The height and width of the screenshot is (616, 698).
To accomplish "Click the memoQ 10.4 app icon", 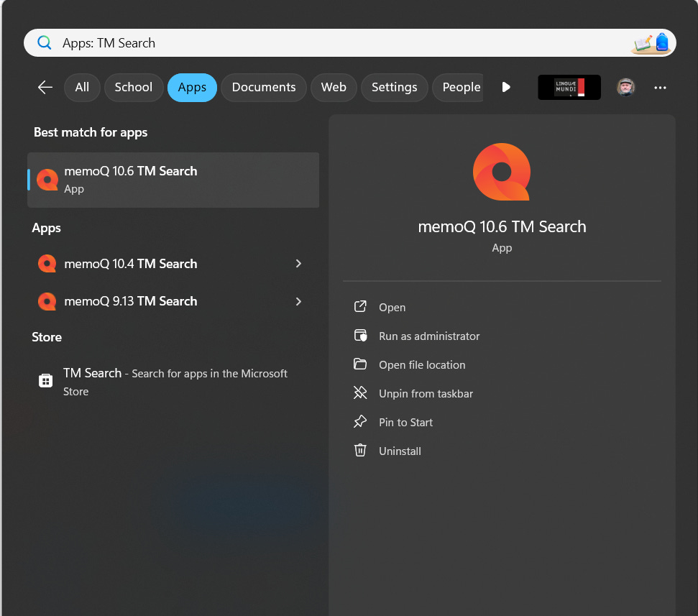I will (47, 264).
